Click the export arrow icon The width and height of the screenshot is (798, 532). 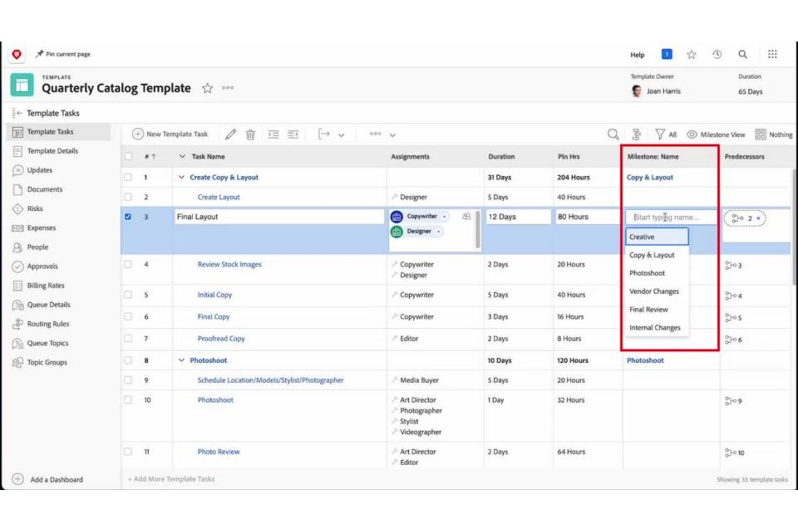(324, 134)
